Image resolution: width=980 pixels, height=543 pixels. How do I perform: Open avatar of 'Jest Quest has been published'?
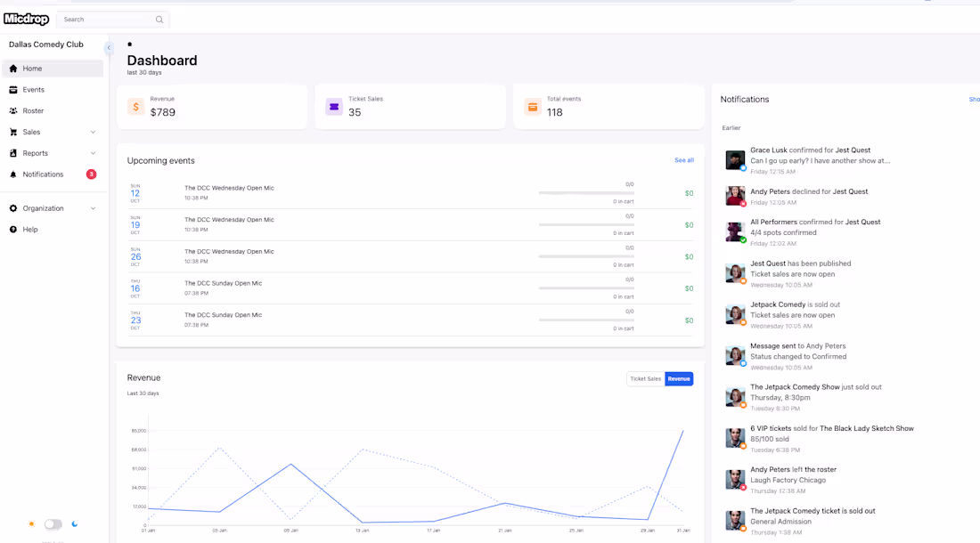(x=735, y=272)
